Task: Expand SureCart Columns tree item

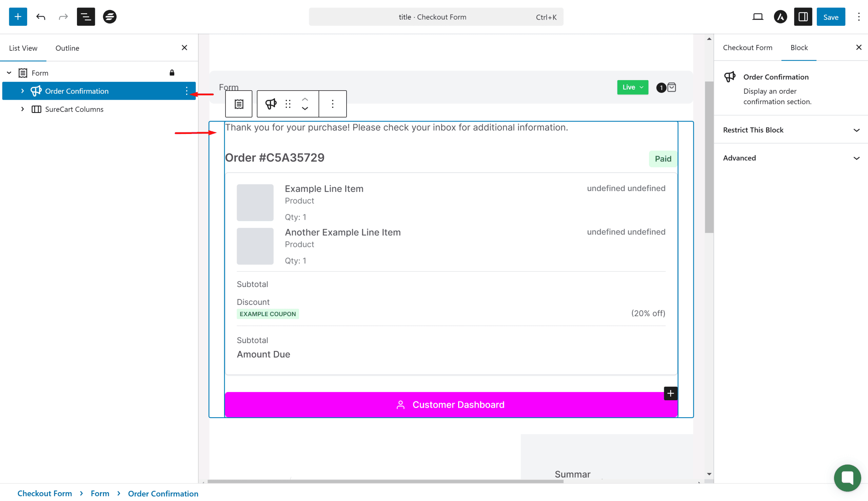Action: pyautogui.click(x=22, y=109)
